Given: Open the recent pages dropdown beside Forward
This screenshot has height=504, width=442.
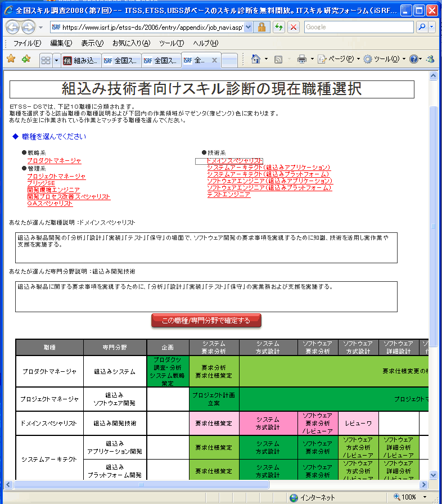Looking at the screenshot, I should point(41,28).
